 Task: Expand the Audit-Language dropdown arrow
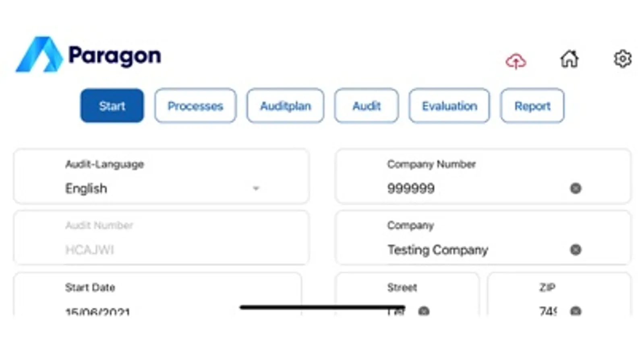click(256, 188)
